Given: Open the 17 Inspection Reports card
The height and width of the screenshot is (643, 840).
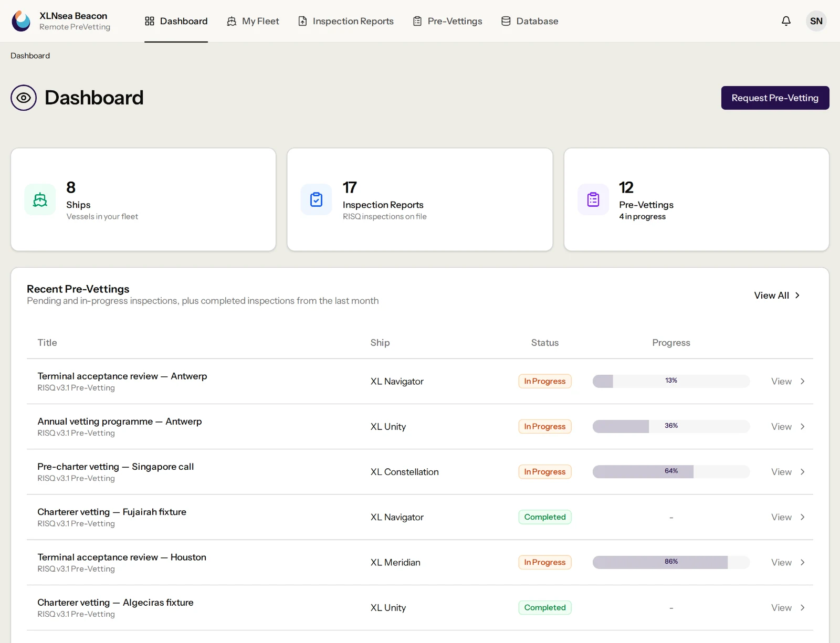Looking at the screenshot, I should [x=420, y=199].
